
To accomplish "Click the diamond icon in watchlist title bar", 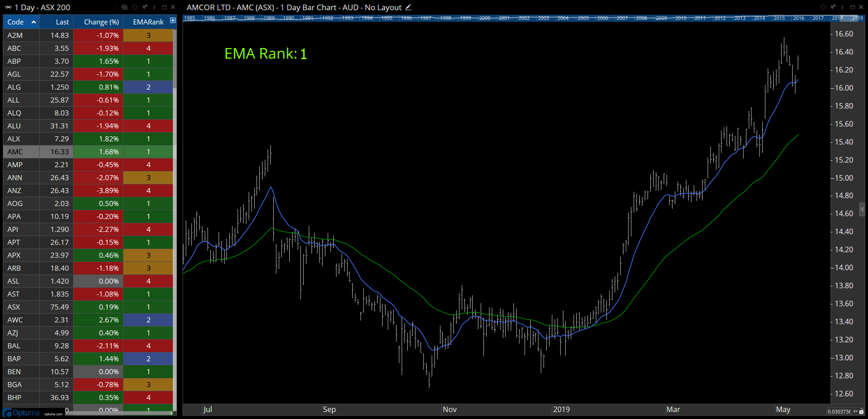I will [x=135, y=7].
